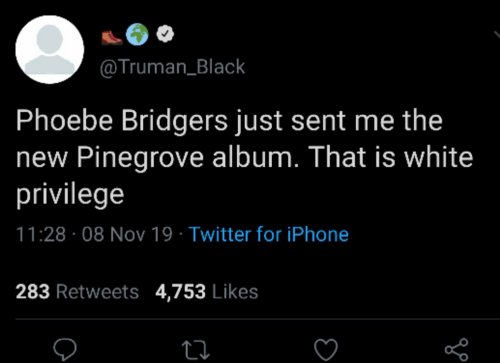Image resolution: width=500 pixels, height=363 pixels.
Task: Open the @Truman_Black profile handle
Action: [x=172, y=67]
